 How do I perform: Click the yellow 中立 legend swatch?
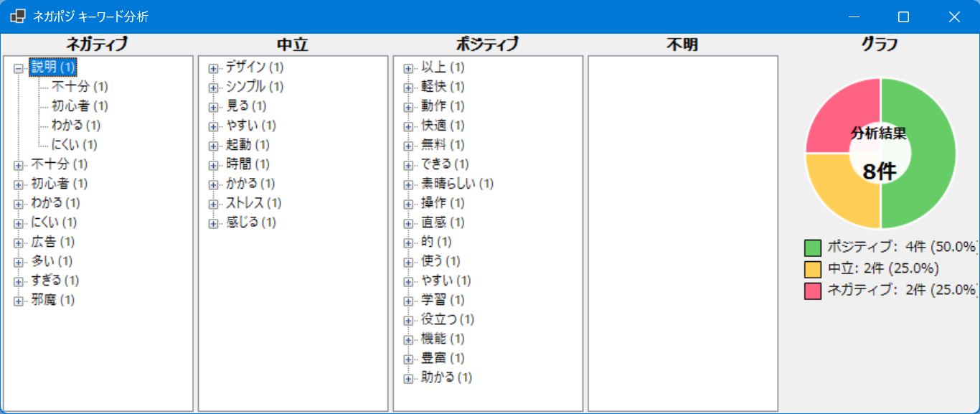coord(813,270)
